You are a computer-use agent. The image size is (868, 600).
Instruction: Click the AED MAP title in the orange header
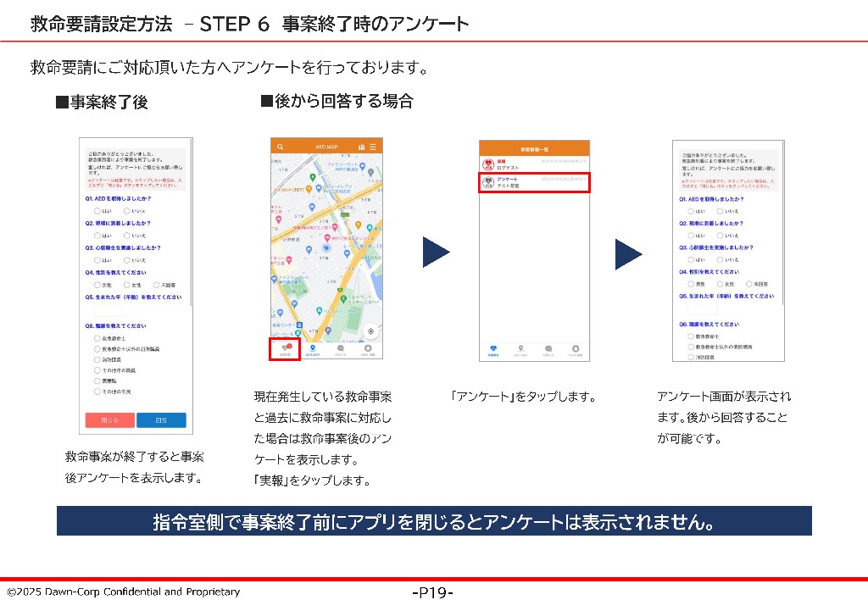pos(326,147)
